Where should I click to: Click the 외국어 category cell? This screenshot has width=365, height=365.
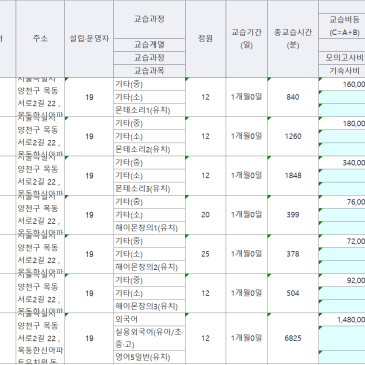coord(149,319)
